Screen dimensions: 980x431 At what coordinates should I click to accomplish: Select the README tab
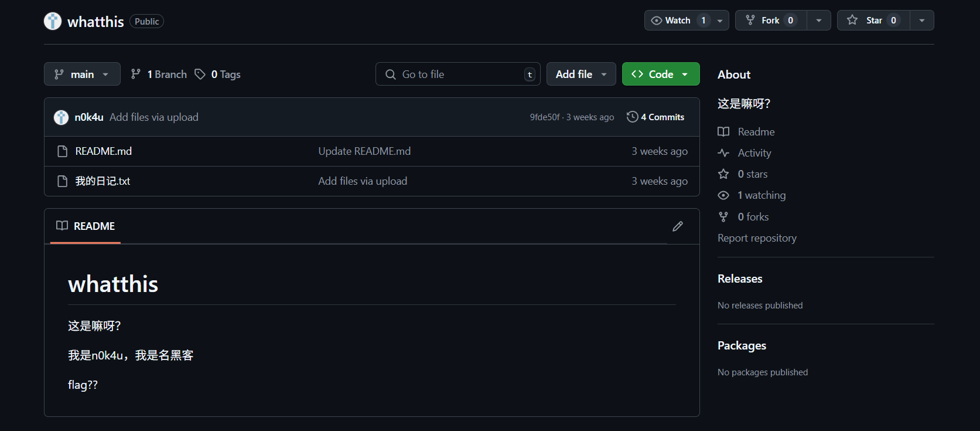86,226
